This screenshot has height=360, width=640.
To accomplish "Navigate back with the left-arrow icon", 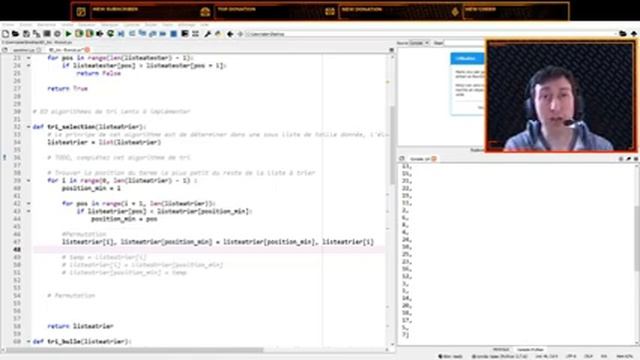I will (230, 34).
